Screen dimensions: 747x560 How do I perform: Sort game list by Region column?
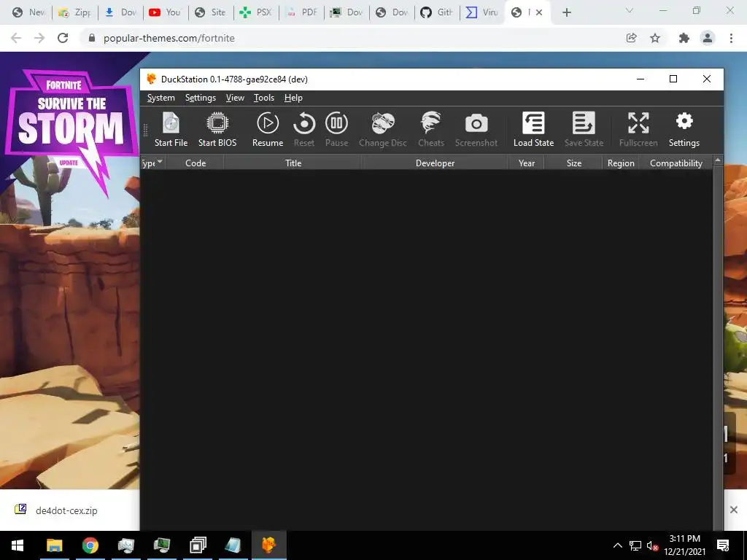coord(620,163)
